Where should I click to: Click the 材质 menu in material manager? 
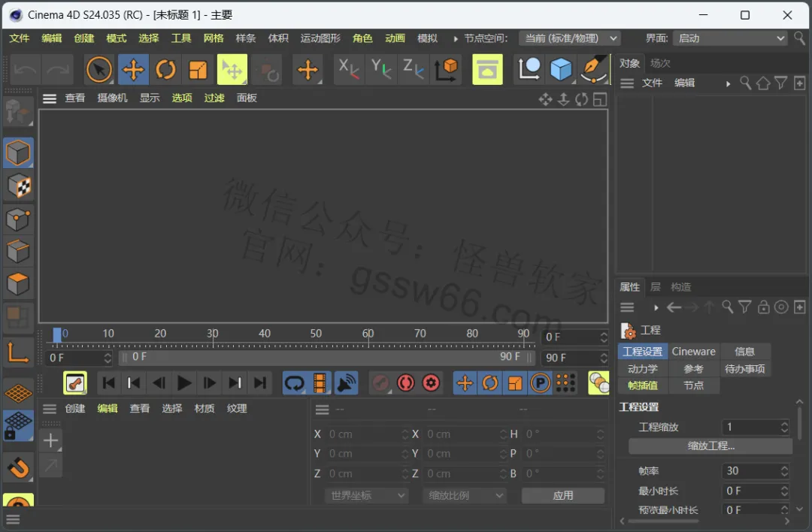pos(204,408)
